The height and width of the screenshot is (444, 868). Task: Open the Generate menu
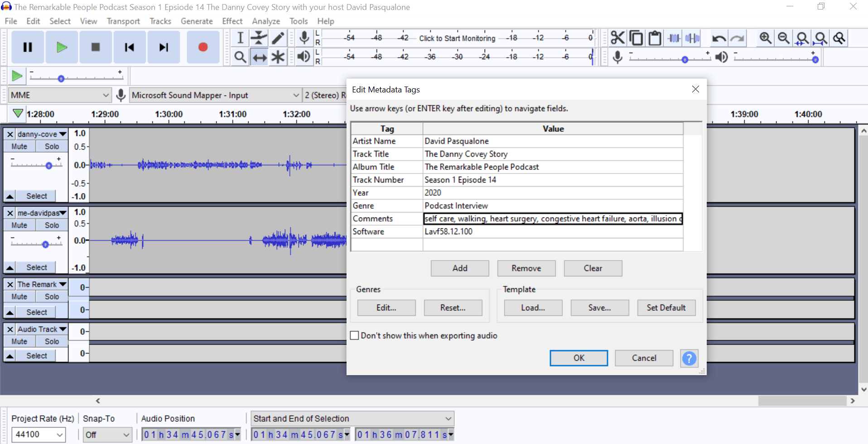[196, 21]
